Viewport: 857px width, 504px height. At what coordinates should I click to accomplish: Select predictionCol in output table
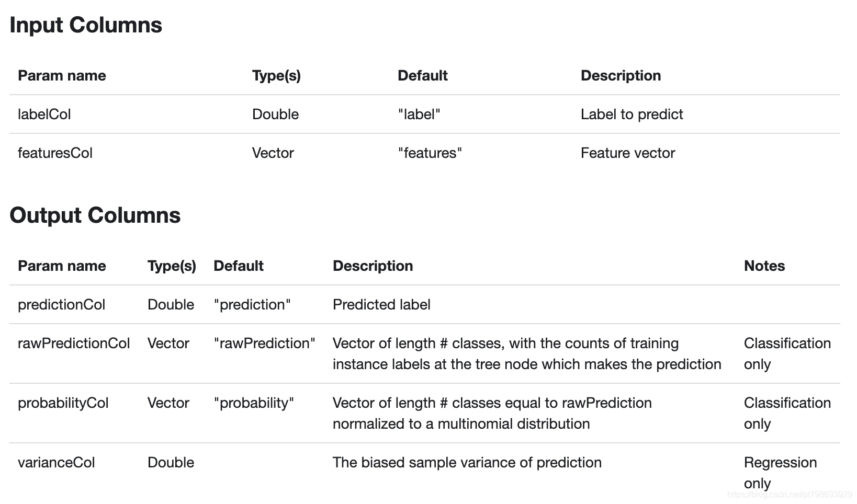coord(61,305)
